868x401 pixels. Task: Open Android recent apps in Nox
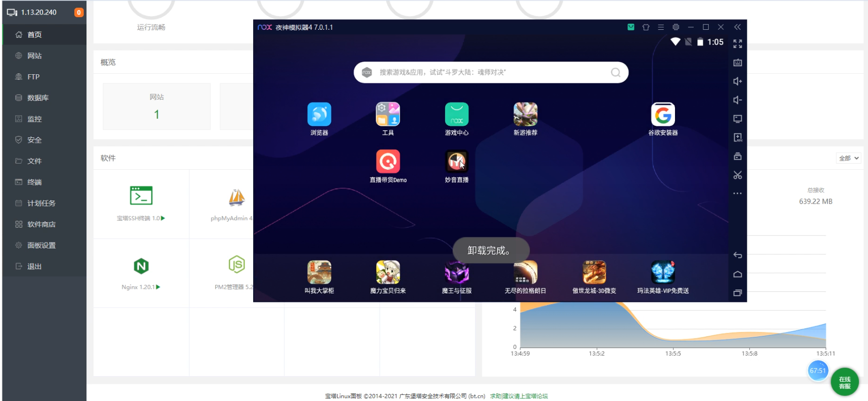coord(738,293)
